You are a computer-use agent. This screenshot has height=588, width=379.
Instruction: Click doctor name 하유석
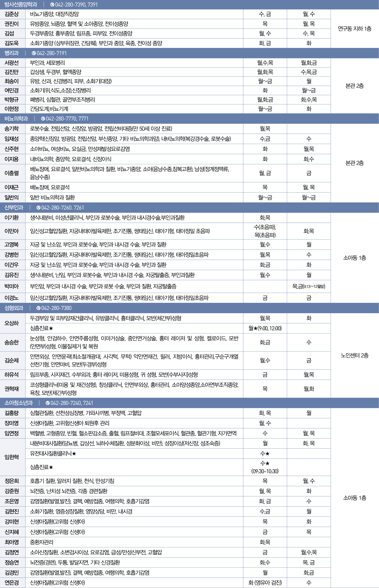click(12, 375)
